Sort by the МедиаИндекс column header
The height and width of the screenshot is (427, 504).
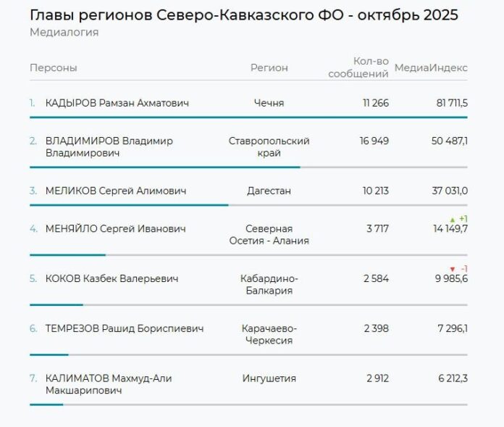click(431, 68)
